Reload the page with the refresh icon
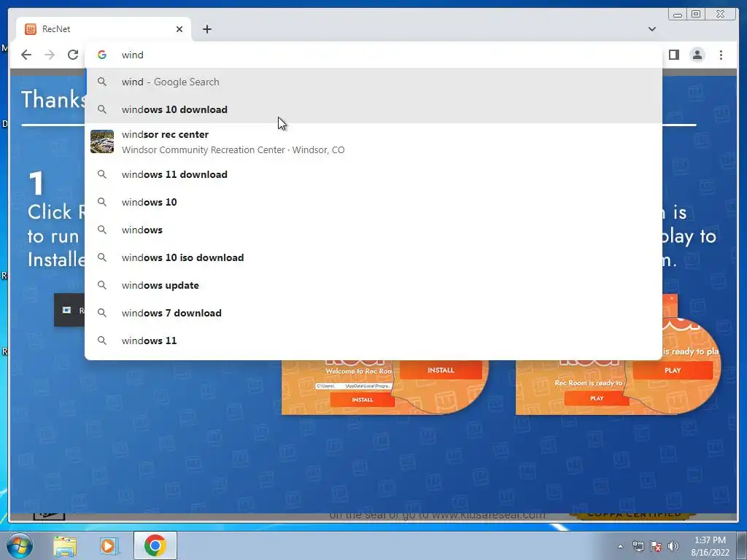 click(x=73, y=55)
